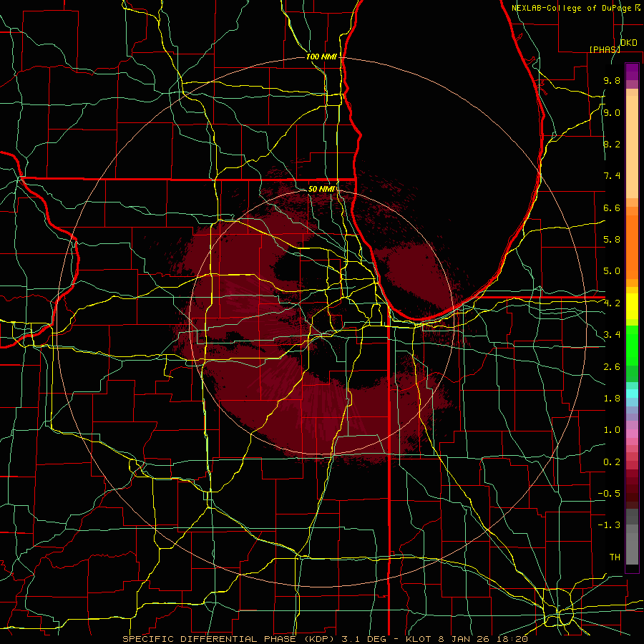This screenshot has width=644, height=644.
Task: Click the -0.5 scale value
Action: [609, 494]
